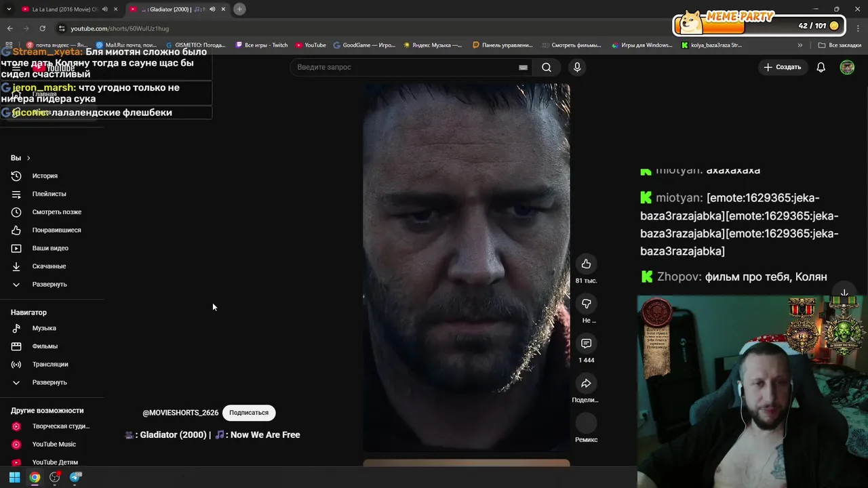Open Chrome from the taskbar

click(x=35, y=477)
